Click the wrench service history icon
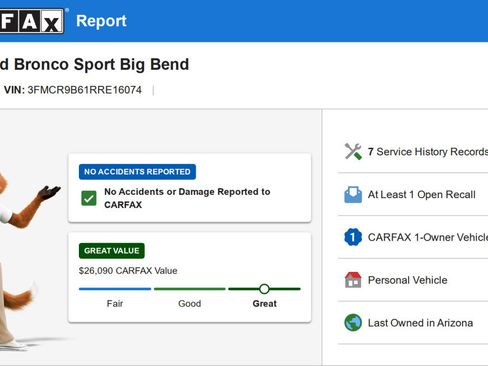Viewport: 488px width, 366px height. pyautogui.click(x=353, y=152)
